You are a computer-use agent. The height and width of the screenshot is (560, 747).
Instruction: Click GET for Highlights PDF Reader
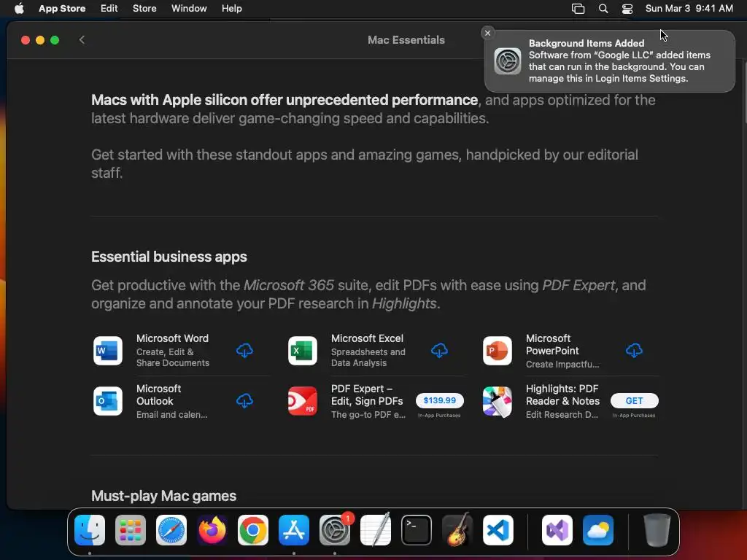pos(635,400)
